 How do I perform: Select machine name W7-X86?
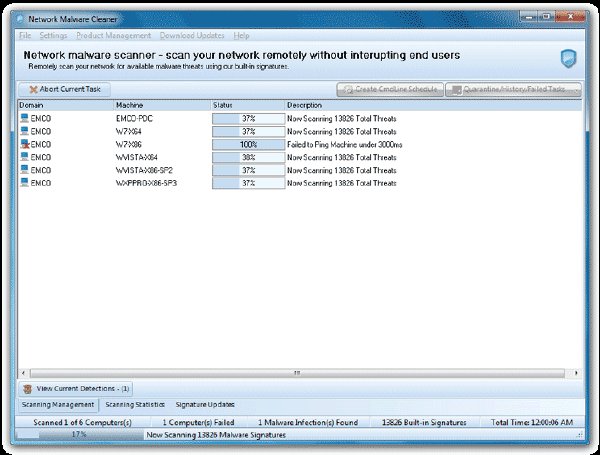[129, 145]
